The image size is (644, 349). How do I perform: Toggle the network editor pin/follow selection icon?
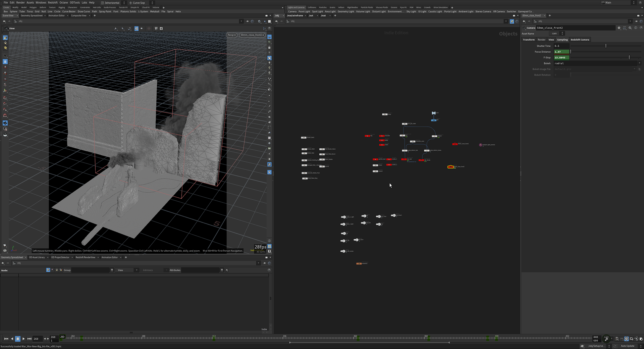click(x=512, y=21)
